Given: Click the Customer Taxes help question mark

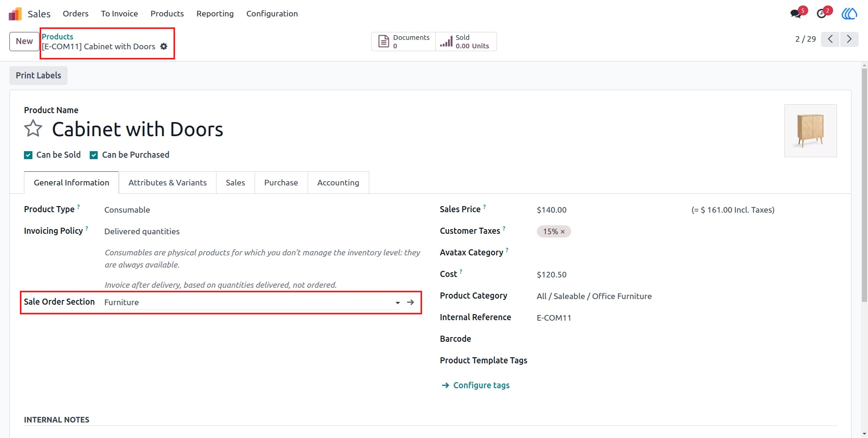Looking at the screenshot, I should pos(504,228).
